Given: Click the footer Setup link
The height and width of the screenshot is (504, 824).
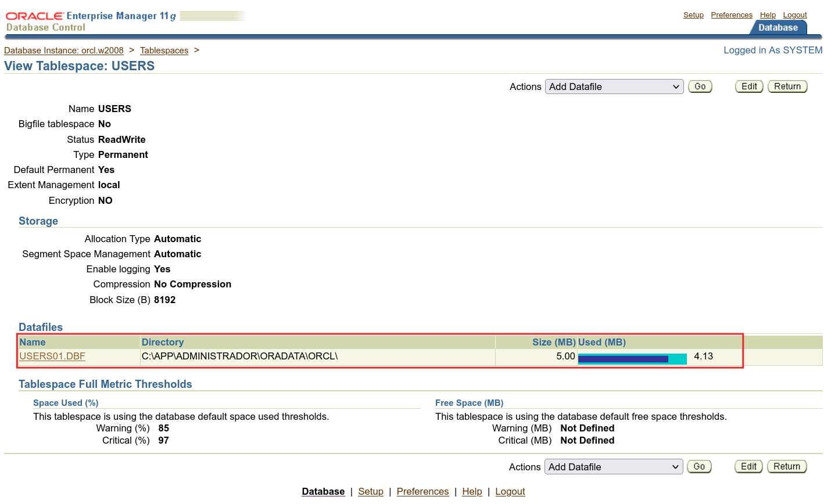Looking at the screenshot, I should 371,491.
